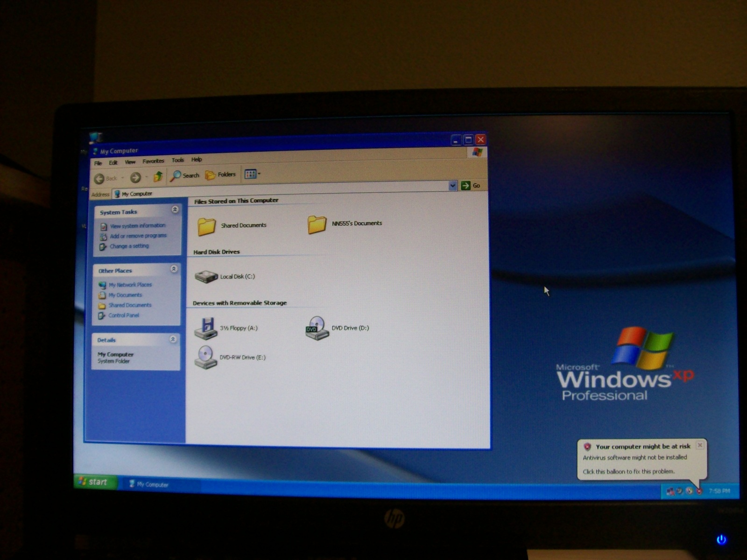The image size is (747, 560).
Task: Open Forward history dropdown arrow
Action: click(147, 177)
